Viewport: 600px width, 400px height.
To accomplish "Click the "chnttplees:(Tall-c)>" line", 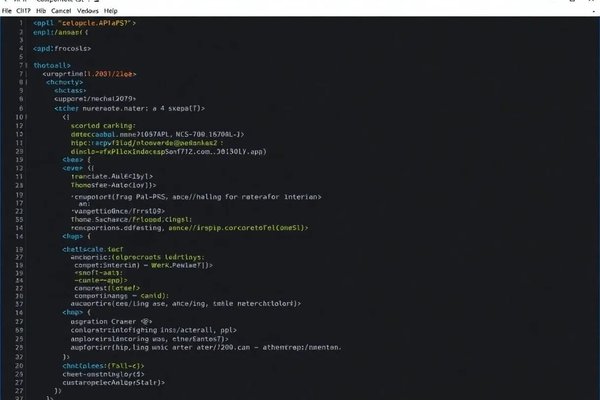I will [x=103, y=366].
